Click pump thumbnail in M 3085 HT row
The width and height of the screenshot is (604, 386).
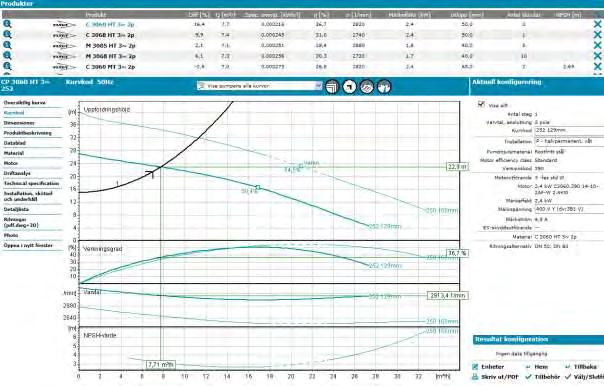coord(64,46)
